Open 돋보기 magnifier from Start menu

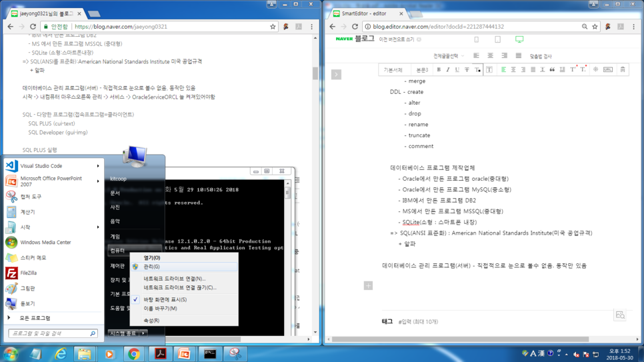(x=53, y=303)
